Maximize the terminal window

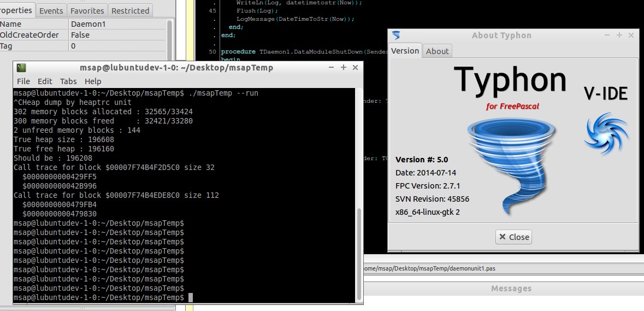tap(344, 67)
